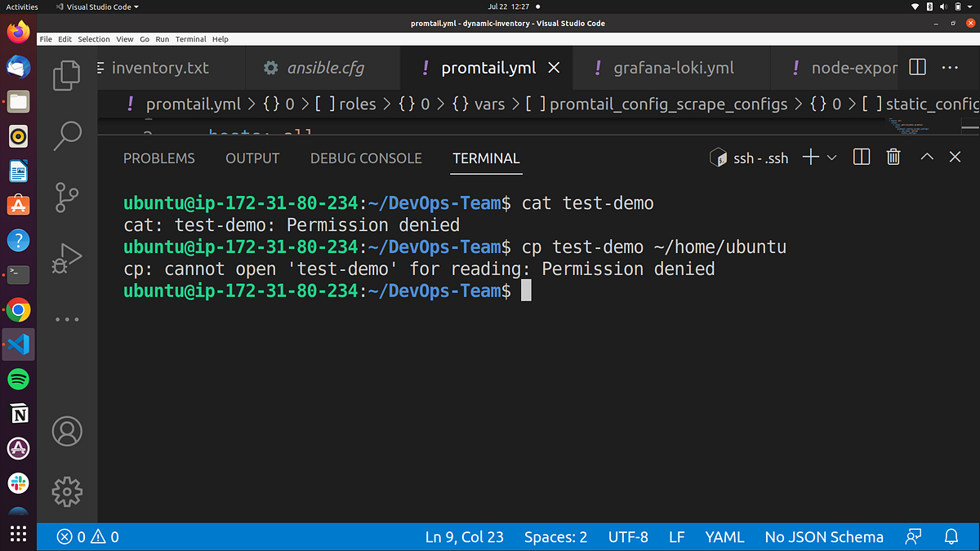Switch to the OUTPUT panel tab

click(252, 158)
